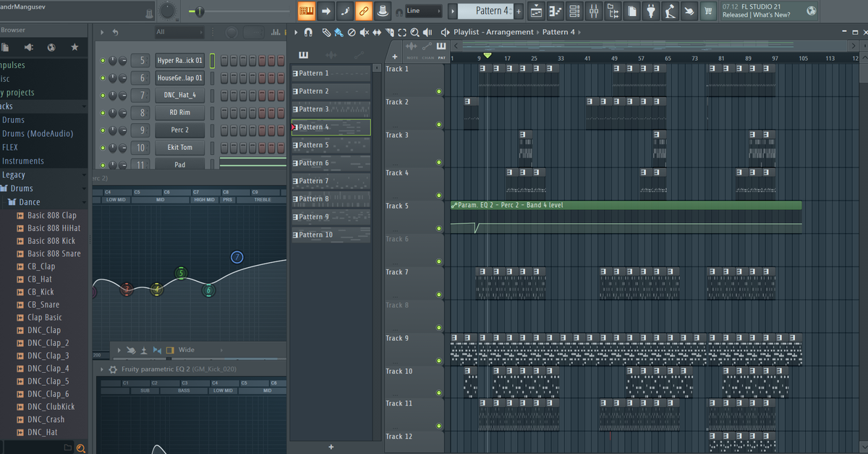Click the green playhead marker in timeline
This screenshot has width=868, height=454.
pyautogui.click(x=488, y=56)
